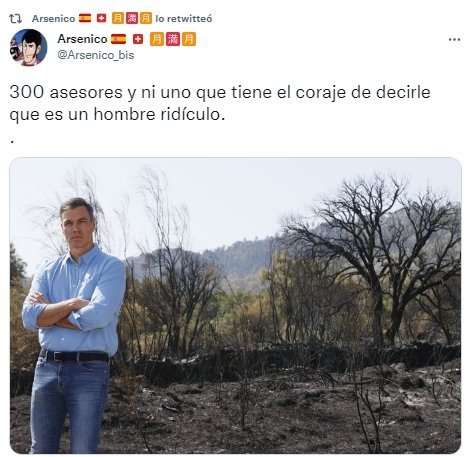The width and height of the screenshot is (473, 457).
Task: Click the Spain flag in the retweet line
Action: coord(85,18)
